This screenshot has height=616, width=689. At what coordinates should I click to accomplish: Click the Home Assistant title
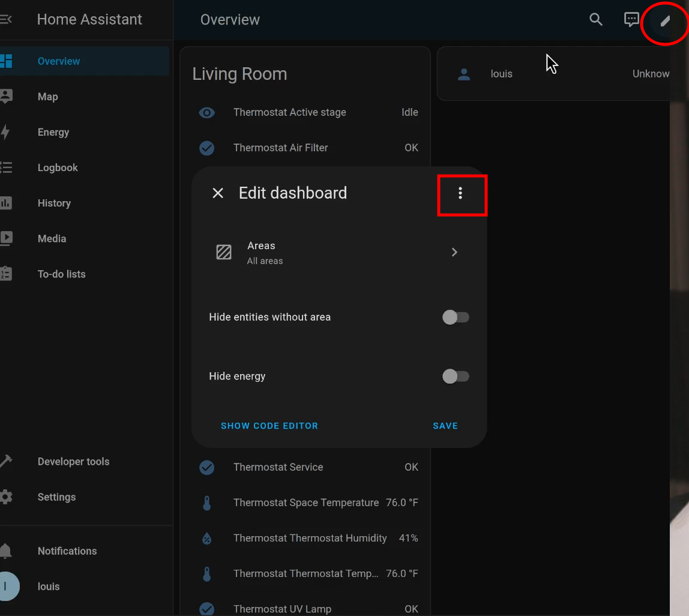89,19
